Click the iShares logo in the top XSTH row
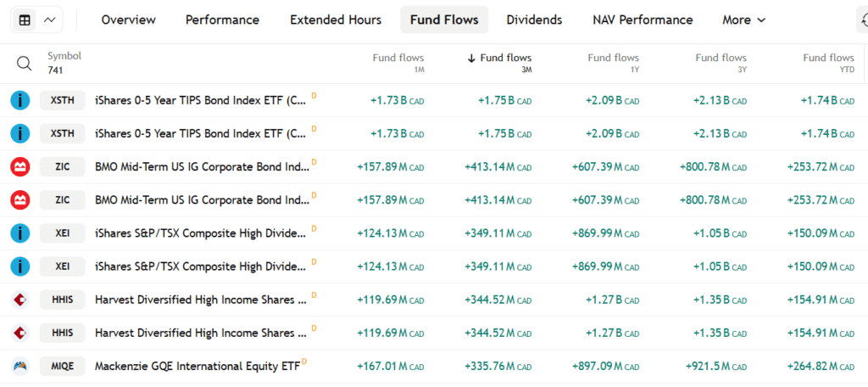Image resolution: width=868 pixels, height=387 pixels. [19, 101]
